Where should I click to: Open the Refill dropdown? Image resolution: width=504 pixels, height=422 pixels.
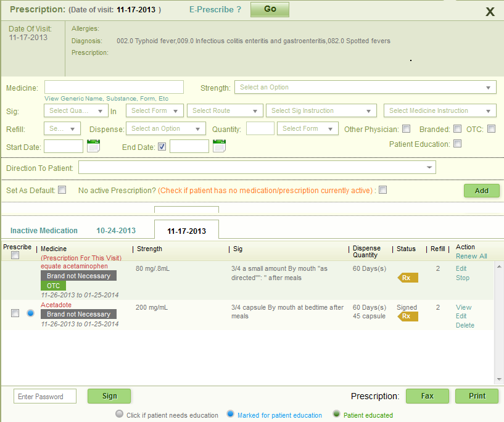(62, 129)
